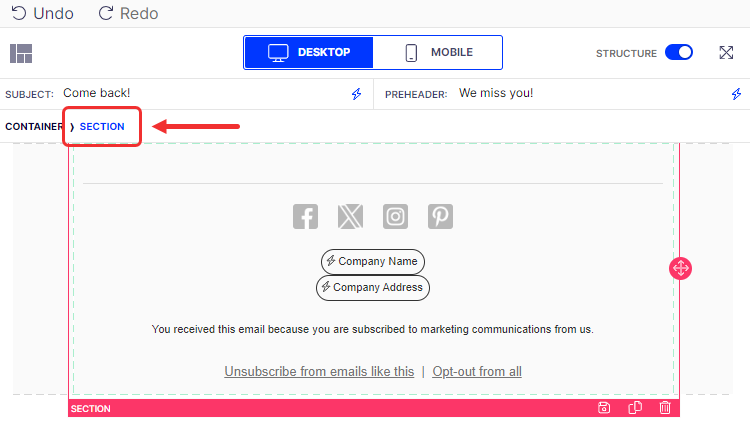This screenshot has width=750, height=425.
Task: Click the pink section move handle
Action: [680, 268]
